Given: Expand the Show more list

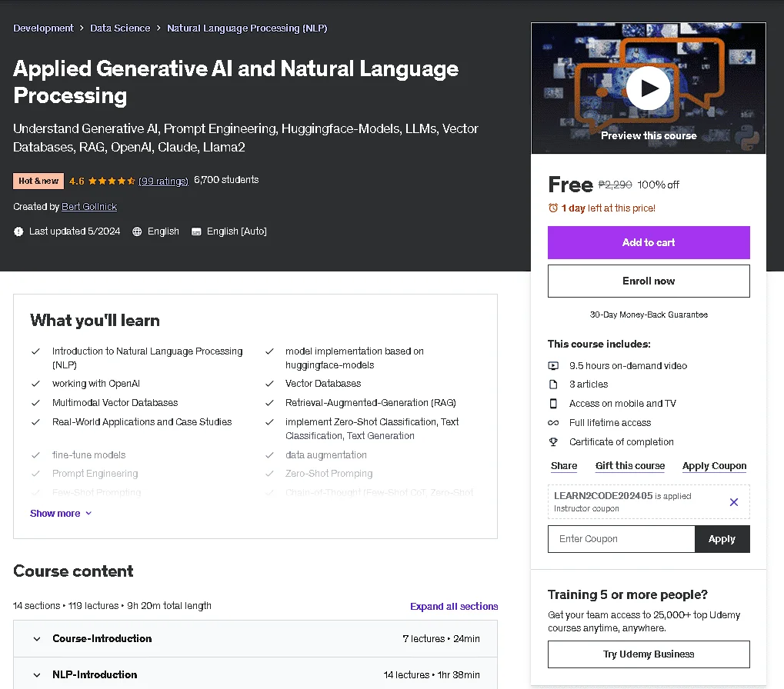Looking at the screenshot, I should coord(61,513).
